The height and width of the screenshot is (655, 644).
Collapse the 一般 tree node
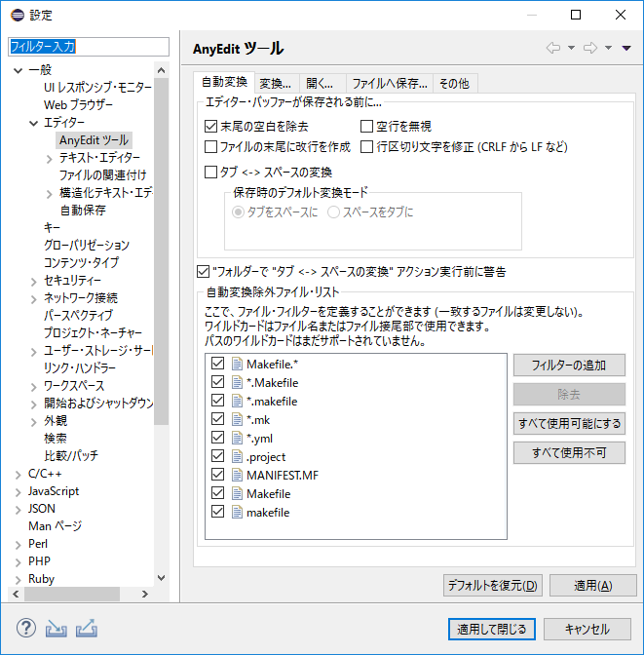click(x=18, y=70)
